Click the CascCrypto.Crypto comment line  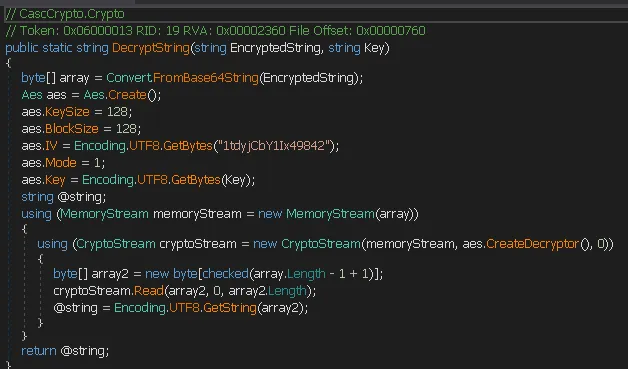point(65,14)
